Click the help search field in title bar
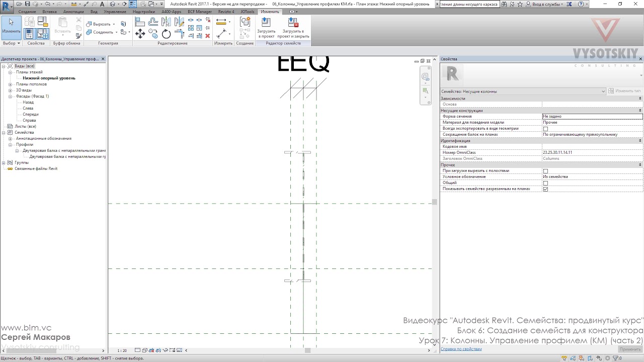 [x=469, y=4]
